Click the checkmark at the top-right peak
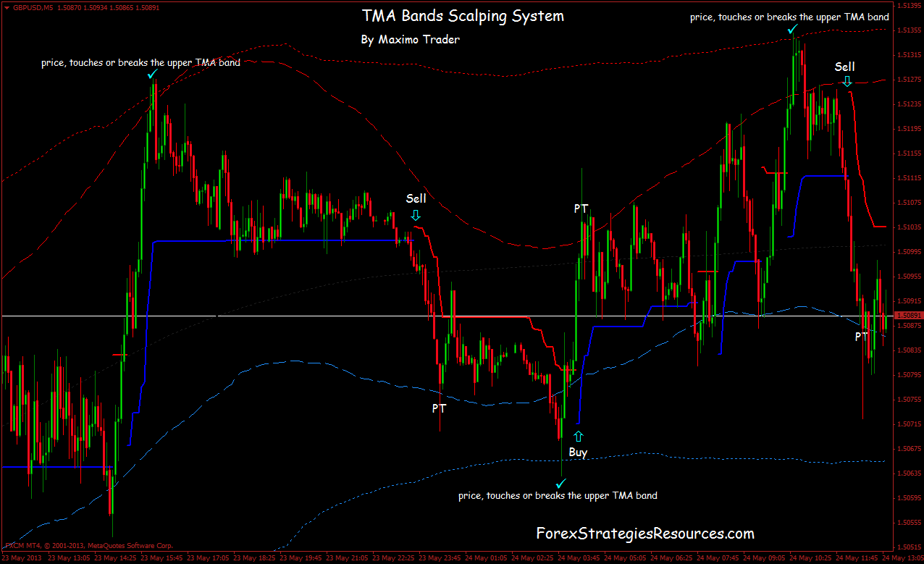This screenshot has width=924, height=564. [x=792, y=30]
